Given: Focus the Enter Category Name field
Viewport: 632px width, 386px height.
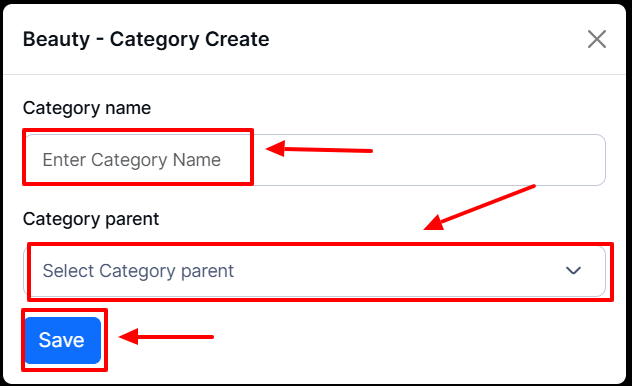Looking at the screenshot, I should coord(314,160).
